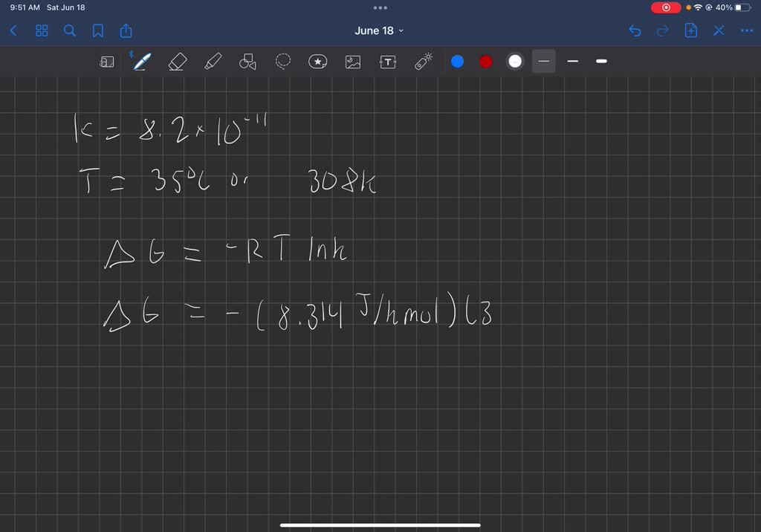Viewport: 761px width, 532px height.
Task: Select the Pen tool
Action: (141, 62)
